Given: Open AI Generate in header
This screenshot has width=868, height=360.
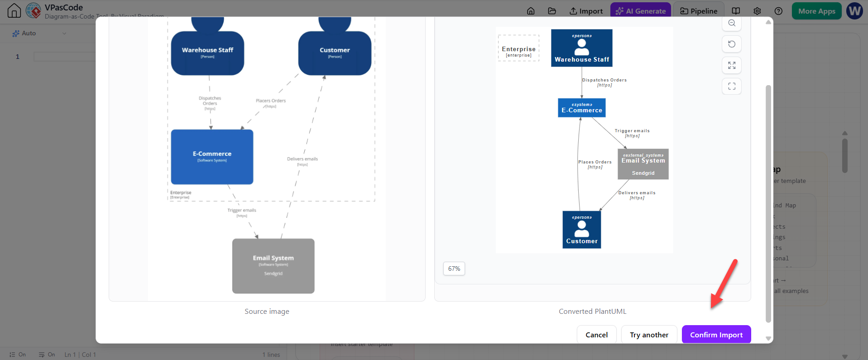Looking at the screenshot, I should click(x=641, y=11).
